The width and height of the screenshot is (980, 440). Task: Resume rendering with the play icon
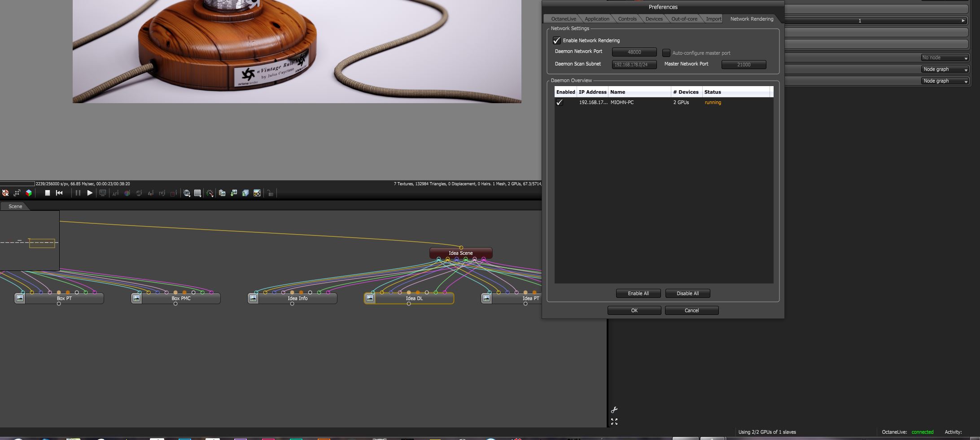tap(90, 193)
